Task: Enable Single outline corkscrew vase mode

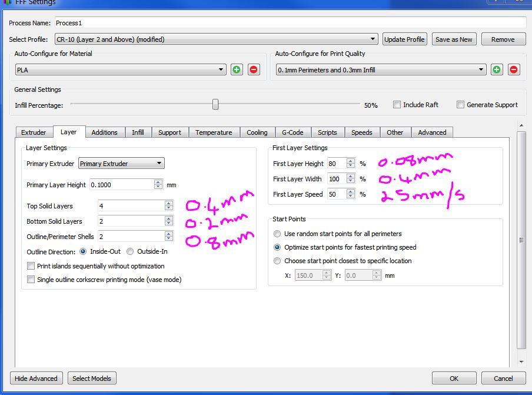Action: (x=31, y=279)
